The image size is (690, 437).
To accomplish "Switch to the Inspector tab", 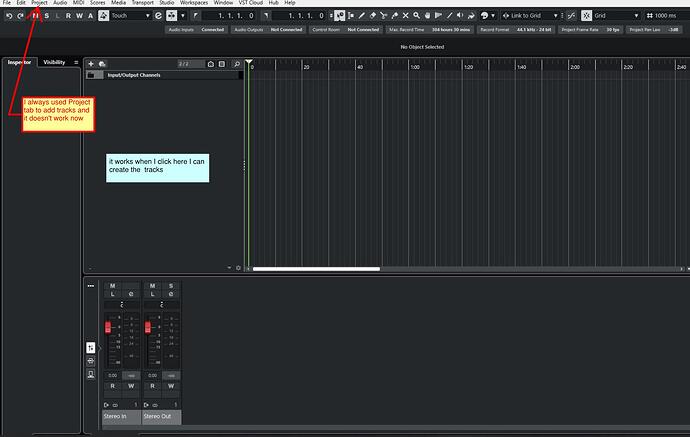I will click(x=19, y=62).
